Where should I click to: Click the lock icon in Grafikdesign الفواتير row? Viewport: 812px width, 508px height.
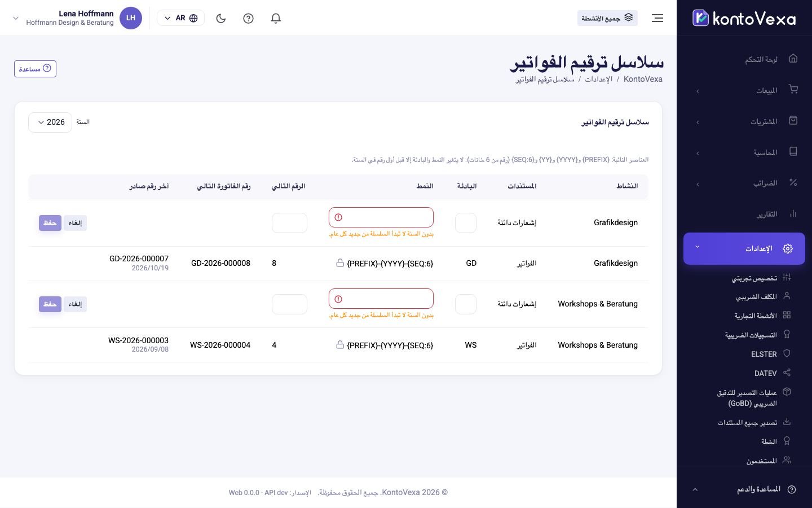pos(340,263)
